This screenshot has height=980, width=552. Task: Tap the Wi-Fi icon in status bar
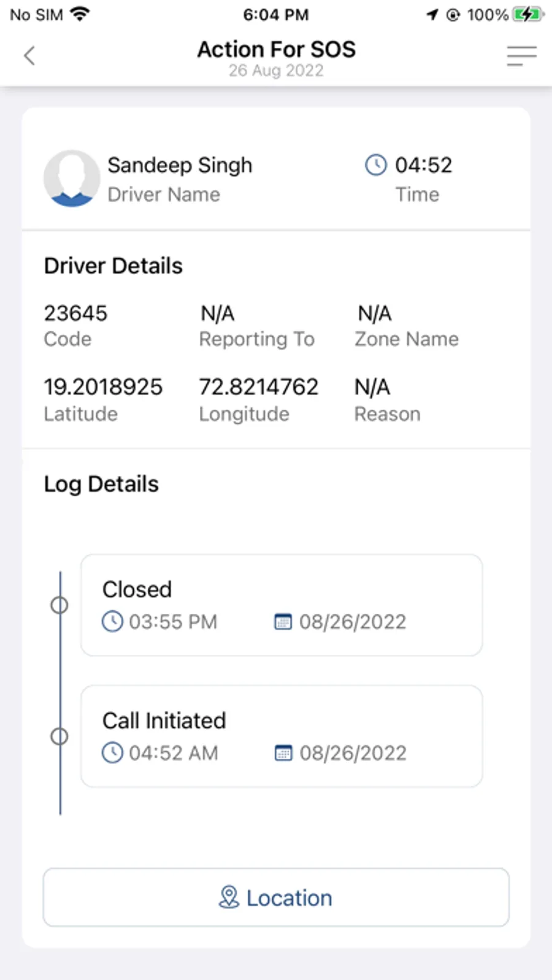click(x=80, y=13)
